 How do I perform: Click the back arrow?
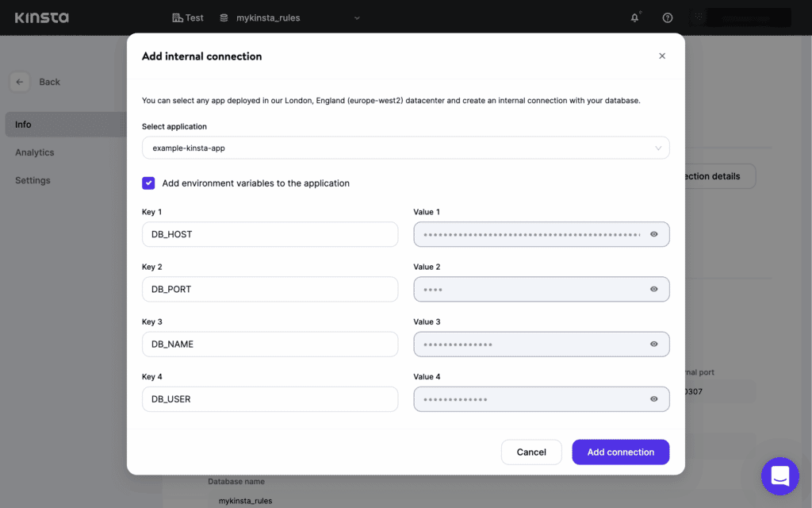point(19,82)
